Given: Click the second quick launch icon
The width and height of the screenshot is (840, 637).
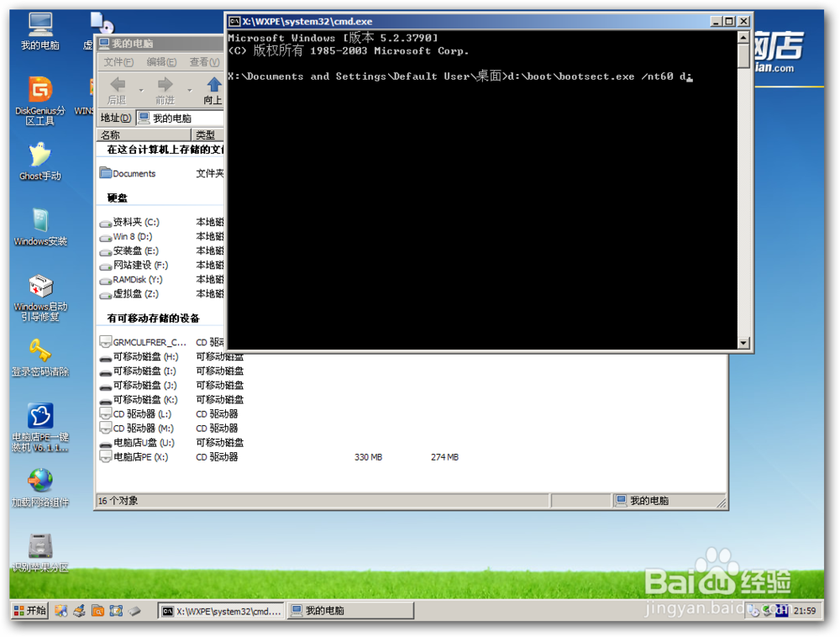Looking at the screenshot, I should 79,611.
